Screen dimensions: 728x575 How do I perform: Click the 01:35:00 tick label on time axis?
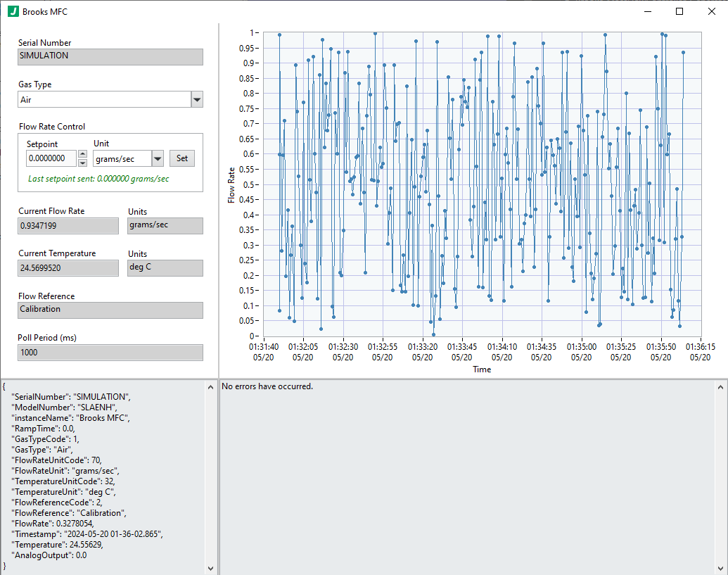(x=581, y=352)
